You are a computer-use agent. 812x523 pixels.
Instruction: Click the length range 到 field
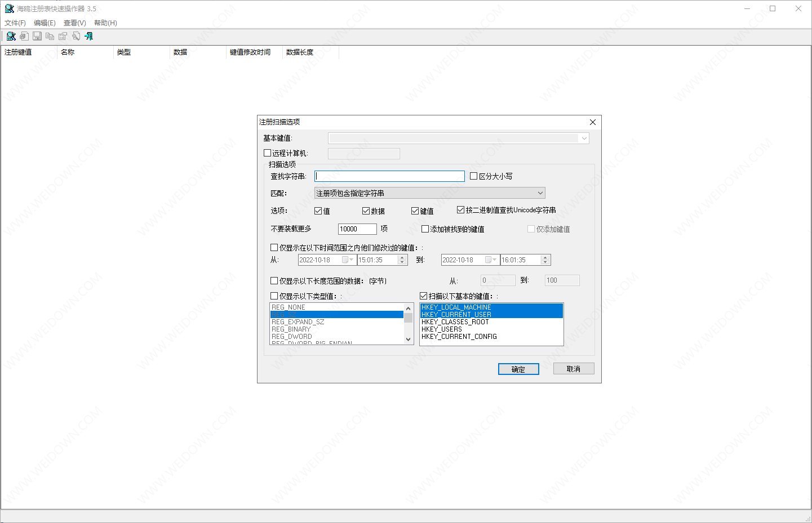562,280
